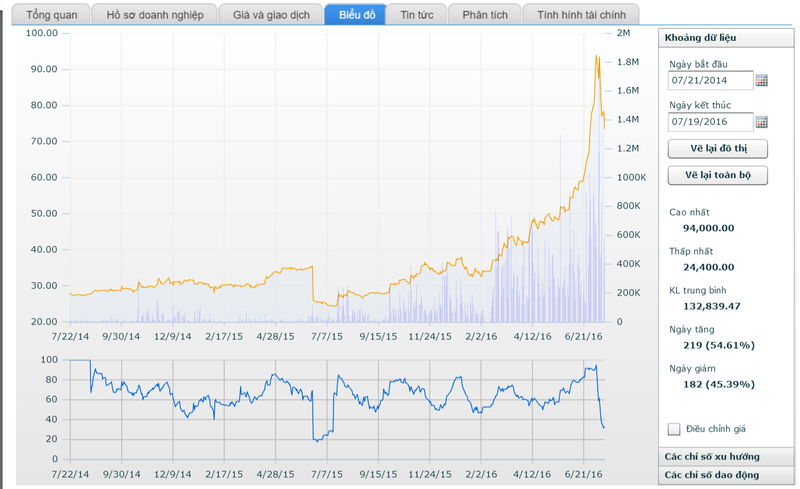Focus the Ngày kết thúc date field

tap(710, 122)
